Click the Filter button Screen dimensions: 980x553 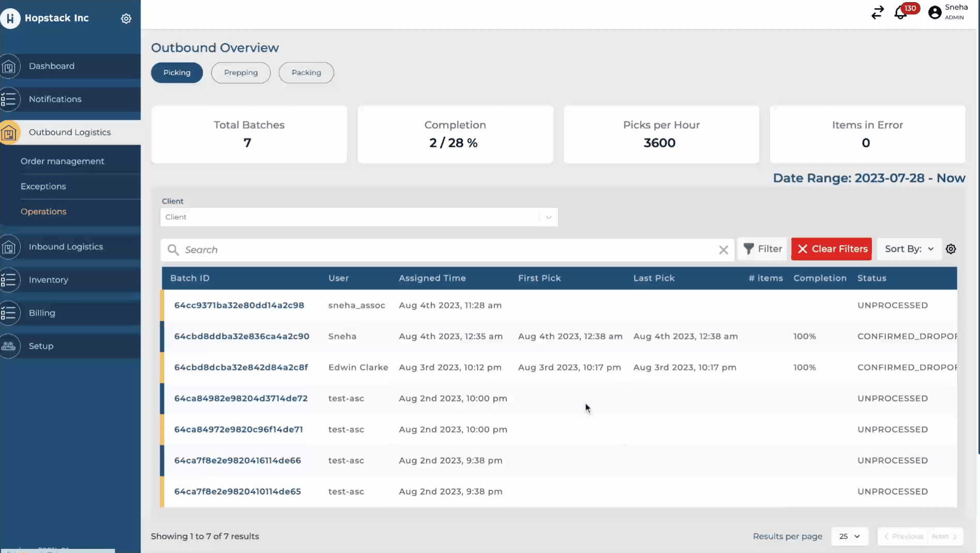762,249
